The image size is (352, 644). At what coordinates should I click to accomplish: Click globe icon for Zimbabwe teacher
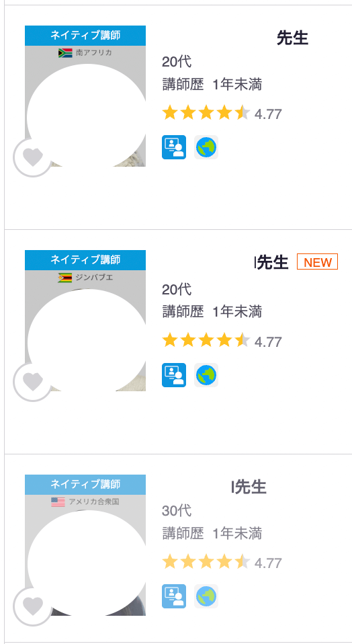[206, 375]
